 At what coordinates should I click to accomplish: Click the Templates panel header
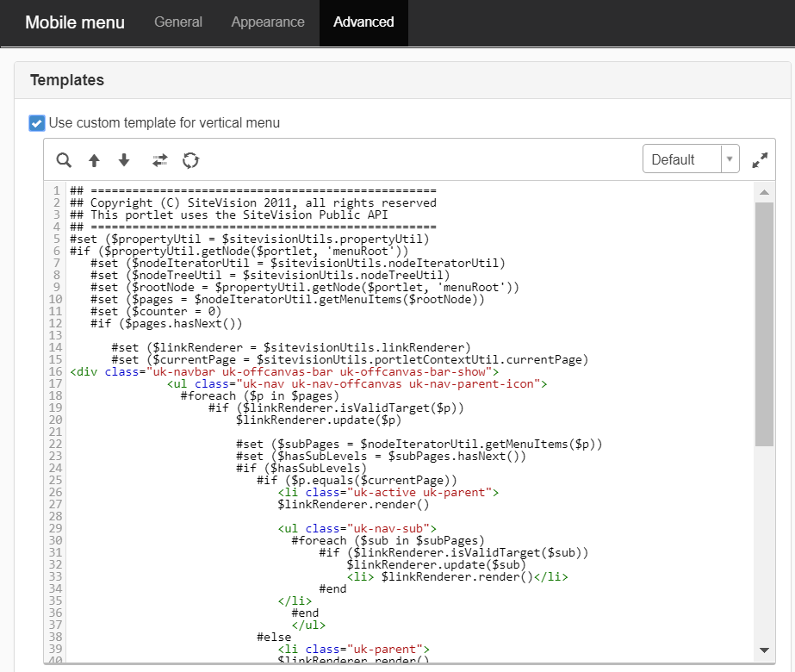tap(67, 80)
